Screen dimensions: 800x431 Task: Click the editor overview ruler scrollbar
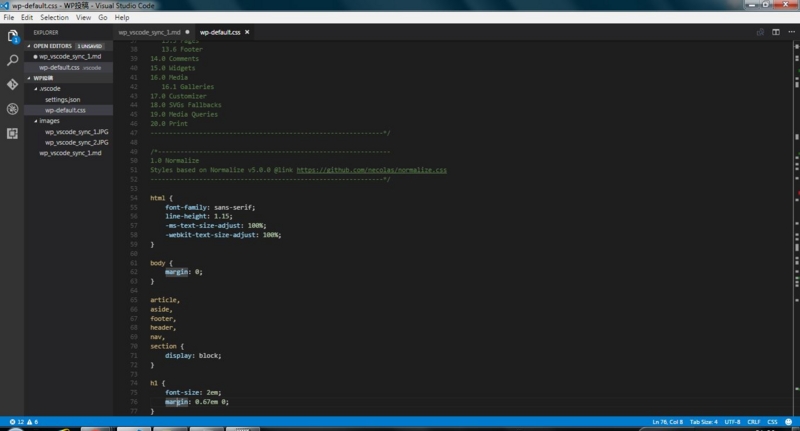click(x=796, y=229)
